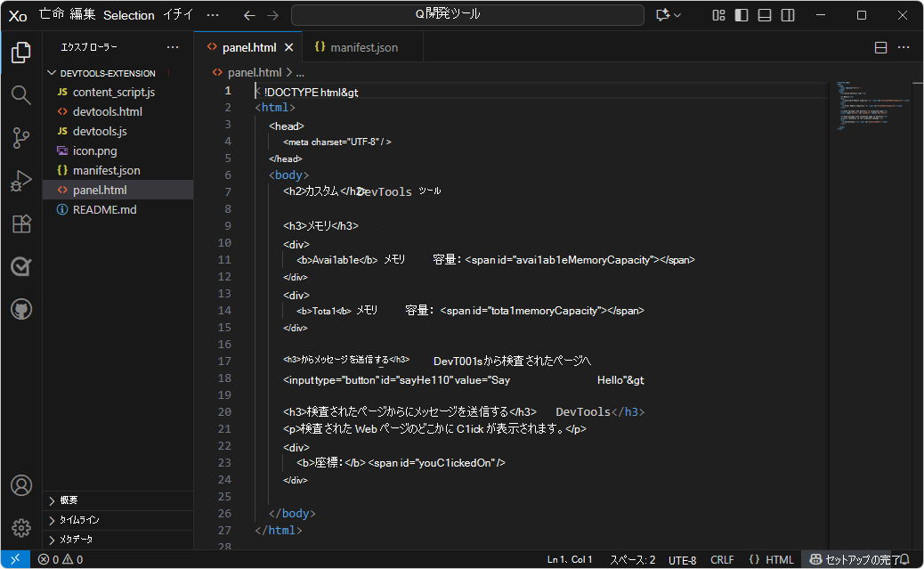
Task: Click the command center search box
Action: (x=467, y=15)
